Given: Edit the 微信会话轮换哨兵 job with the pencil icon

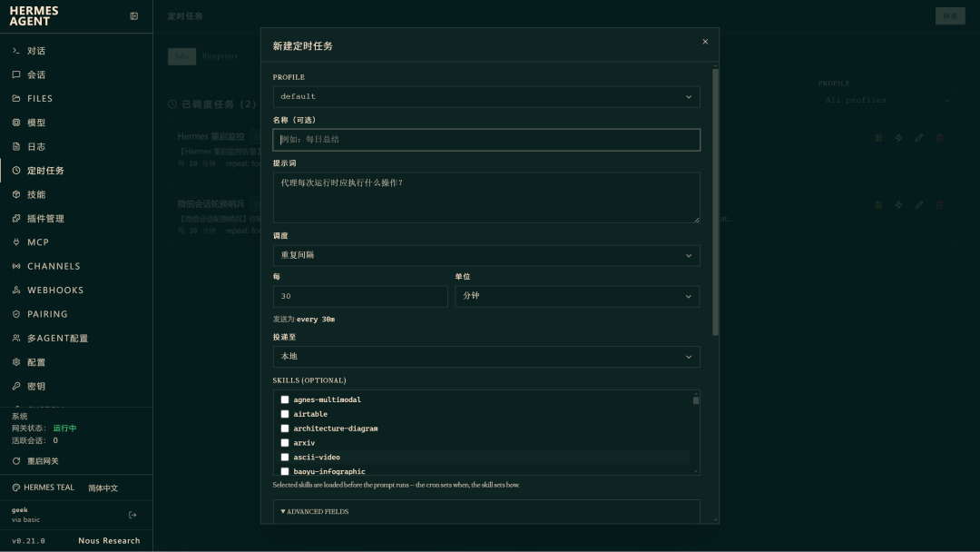Looking at the screenshot, I should tap(918, 204).
